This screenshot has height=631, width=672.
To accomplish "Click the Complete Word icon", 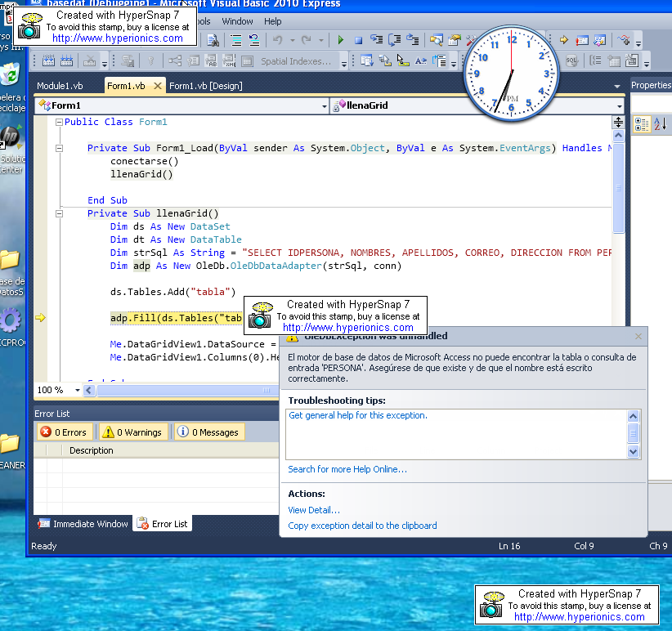I will (x=421, y=60).
